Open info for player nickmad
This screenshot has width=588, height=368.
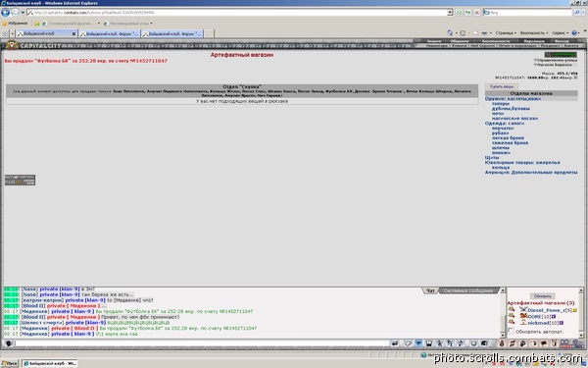click(562, 323)
